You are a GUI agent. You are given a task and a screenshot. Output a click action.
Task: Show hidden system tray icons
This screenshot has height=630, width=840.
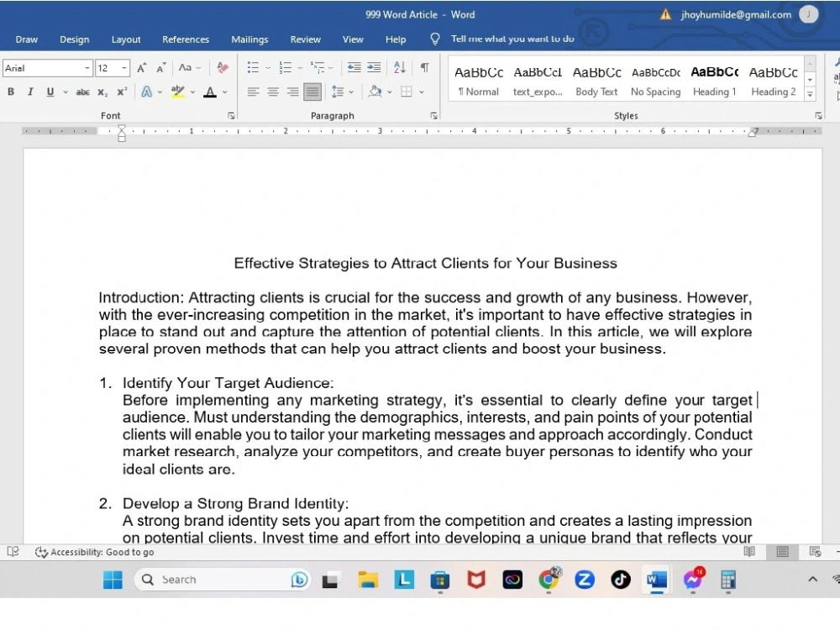(812, 579)
